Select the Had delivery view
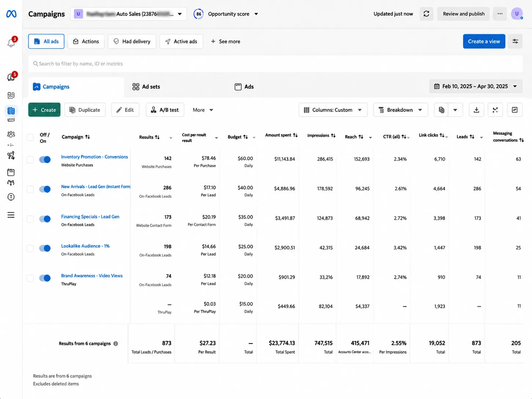Image resolution: width=532 pixels, height=399 pixels. pyautogui.click(x=132, y=42)
